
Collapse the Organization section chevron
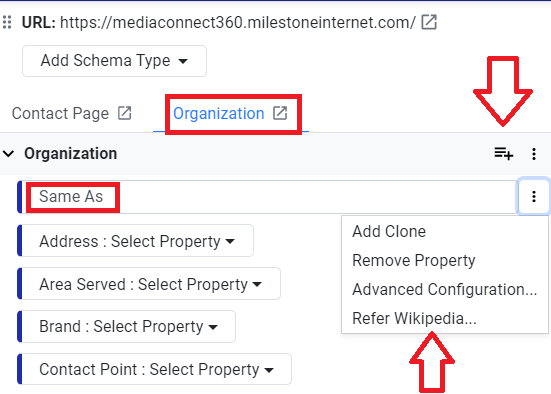pyautogui.click(x=9, y=154)
